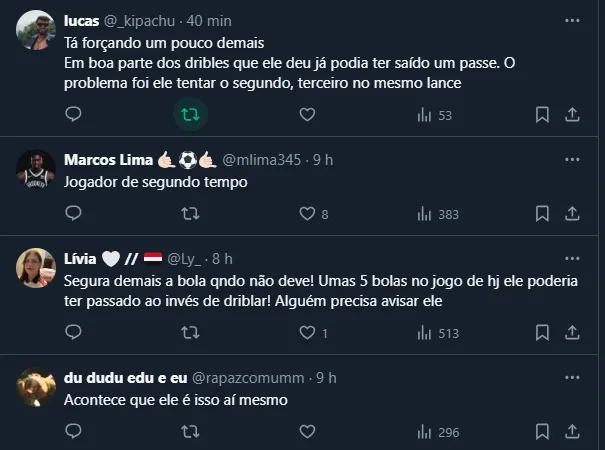
Task: Like Marcos Lima's "Jogador de segundo tempo" tweet
Action: click(307, 213)
